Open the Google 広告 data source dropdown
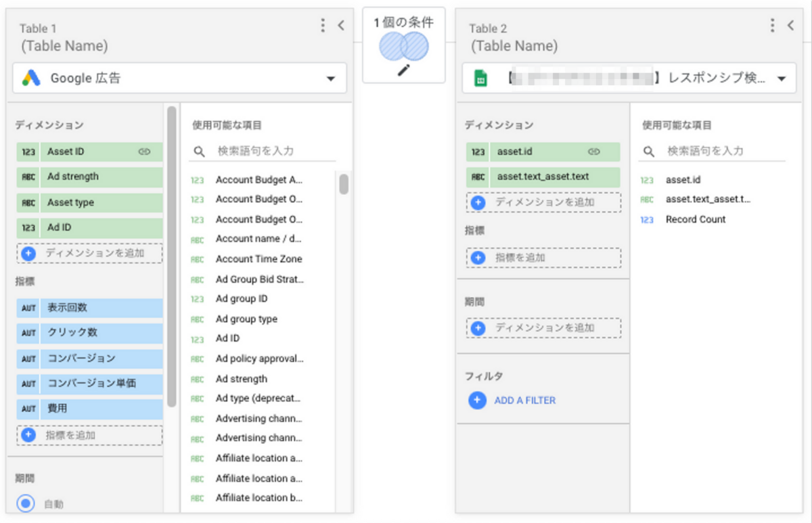812x523 pixels. tap(331, 78)
